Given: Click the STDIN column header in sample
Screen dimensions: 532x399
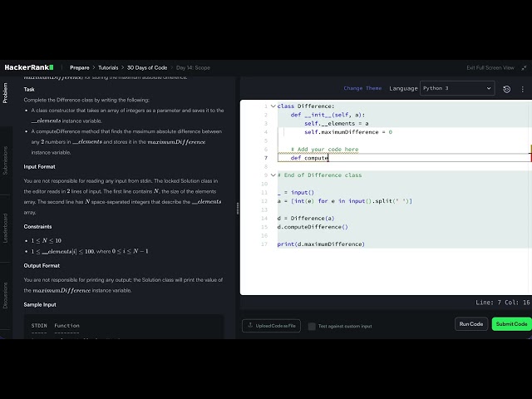Looking at the screenshot, I should 39,325.
